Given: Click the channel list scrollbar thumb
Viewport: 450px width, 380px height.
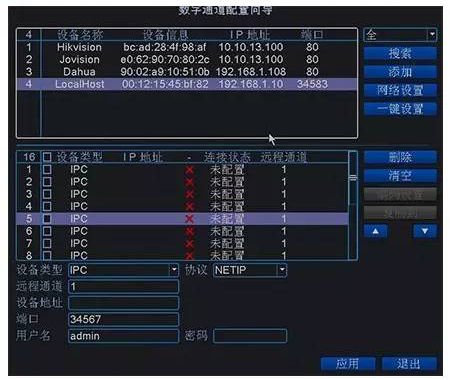Looking at the screenshot, I should coord(353,178).
